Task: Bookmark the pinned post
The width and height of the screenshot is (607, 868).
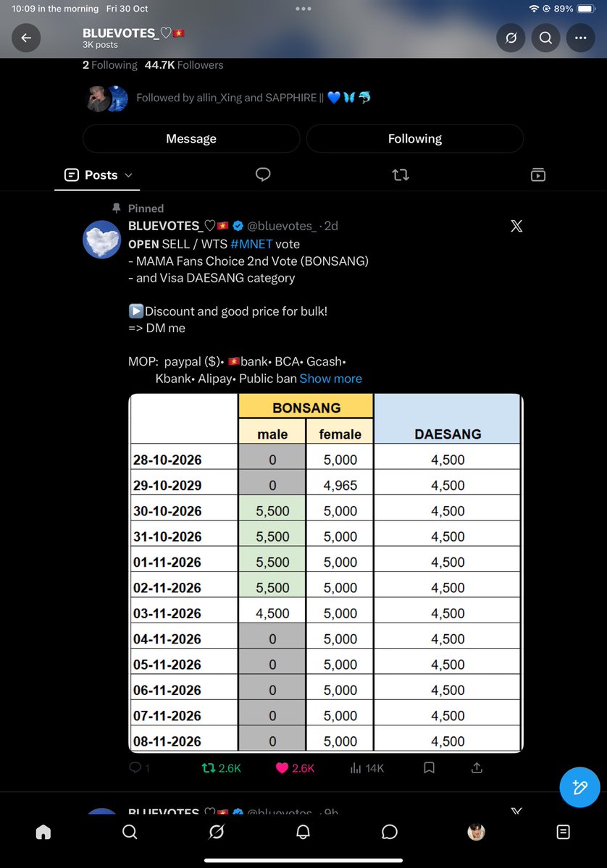Action: click(430, 768)
